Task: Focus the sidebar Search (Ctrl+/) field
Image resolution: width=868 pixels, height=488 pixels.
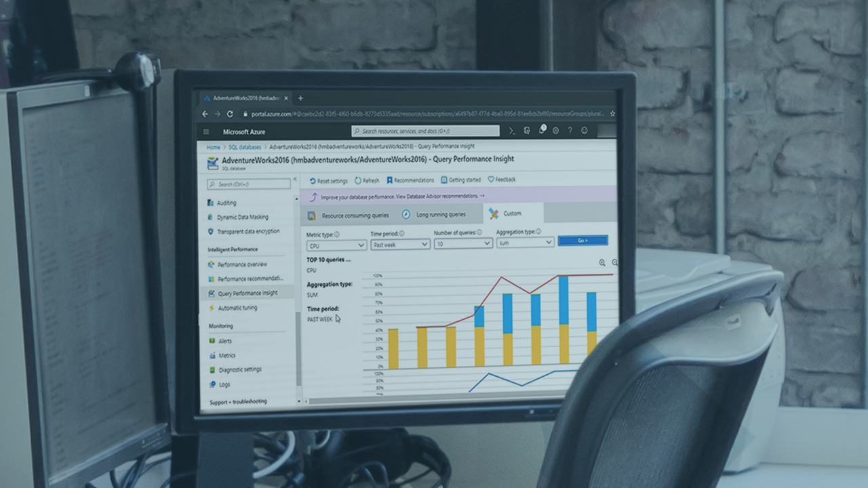Action: [x=249, y=184]
